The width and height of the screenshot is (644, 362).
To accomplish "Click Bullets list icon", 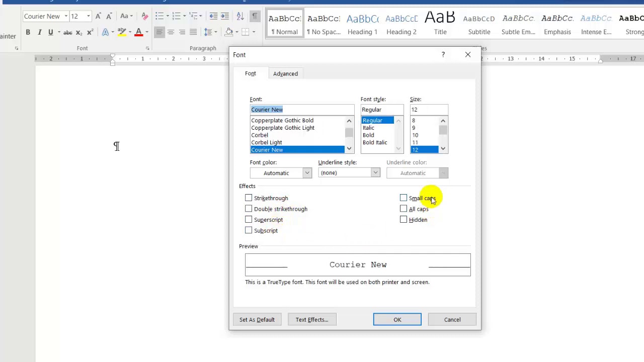I will pos(159,16).
